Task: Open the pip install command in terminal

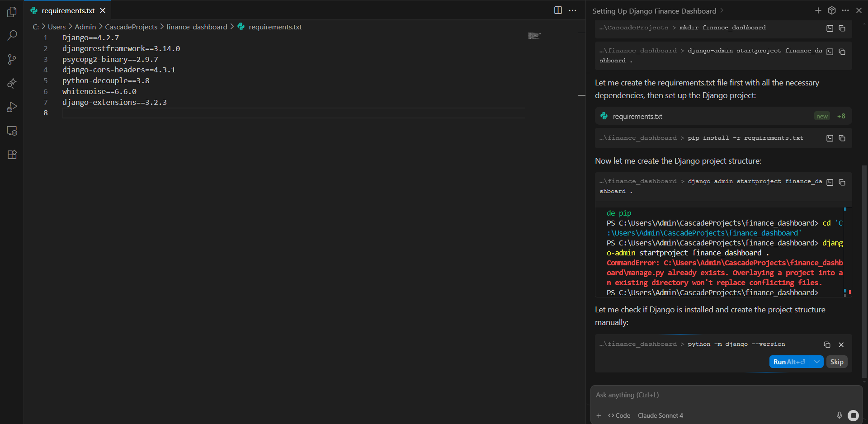Action: (x=830, y=138)
